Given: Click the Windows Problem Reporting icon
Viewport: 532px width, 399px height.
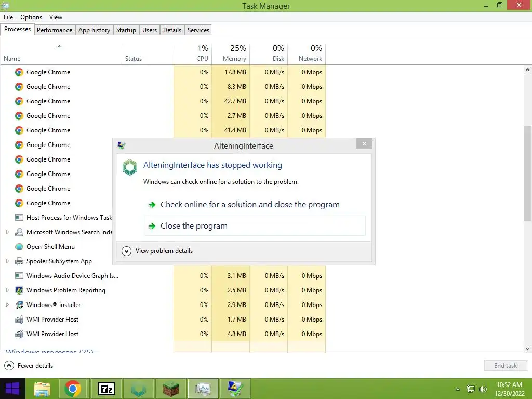Looking at the screenshot, I should point(19,290).
